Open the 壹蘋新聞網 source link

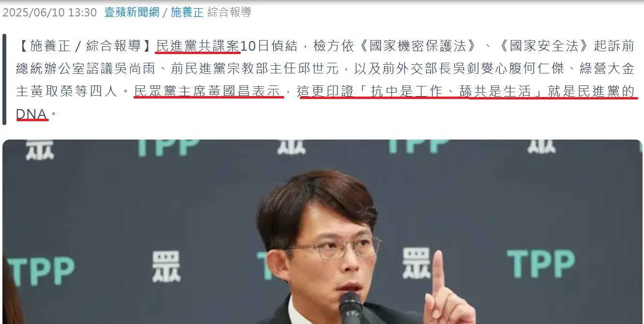[x=132, y=13]
